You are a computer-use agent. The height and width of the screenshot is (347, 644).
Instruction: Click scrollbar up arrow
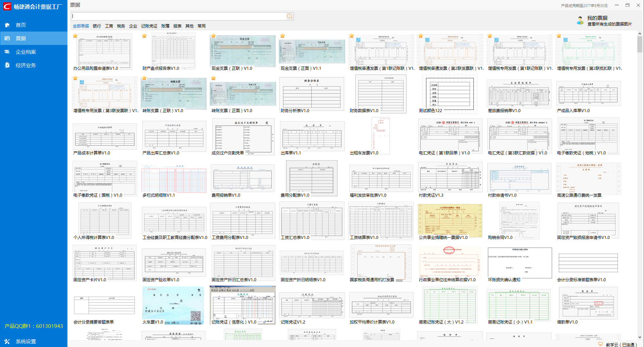[640, 34]
